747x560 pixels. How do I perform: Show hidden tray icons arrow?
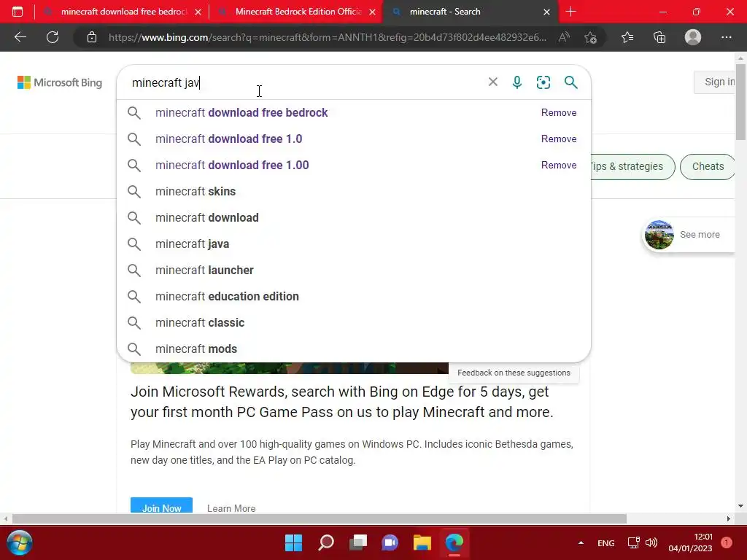tap(581, 542)
